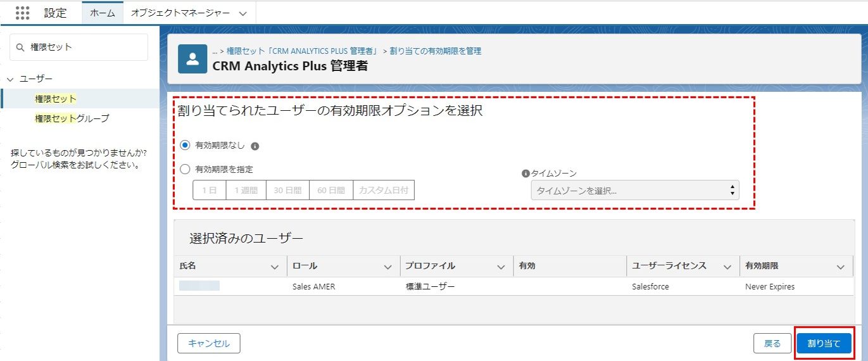Click the search magnifier icon in sidebar

point(21,47)
